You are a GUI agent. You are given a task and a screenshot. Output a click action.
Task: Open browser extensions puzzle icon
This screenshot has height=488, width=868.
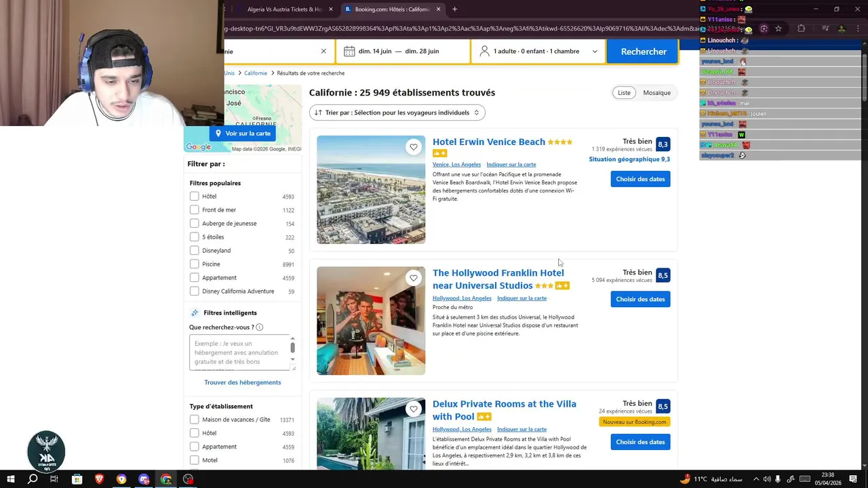click(802, 28)
